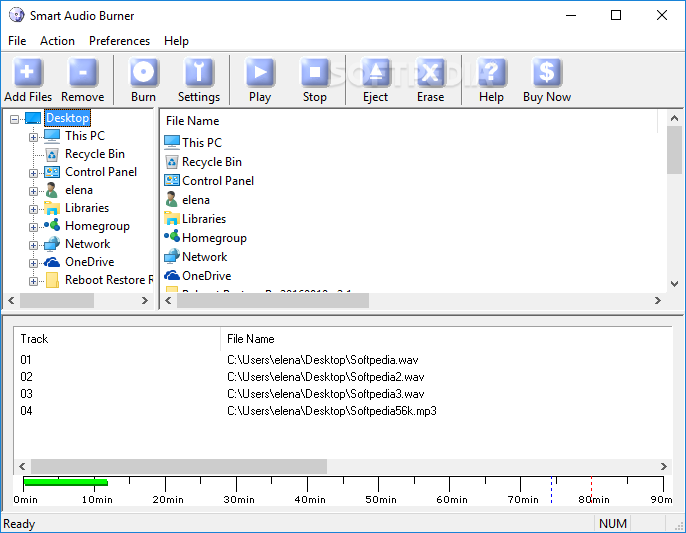Select Homegroup in the folder tree
This screenshot has height=533, width=686.
(x=97, y=226)
